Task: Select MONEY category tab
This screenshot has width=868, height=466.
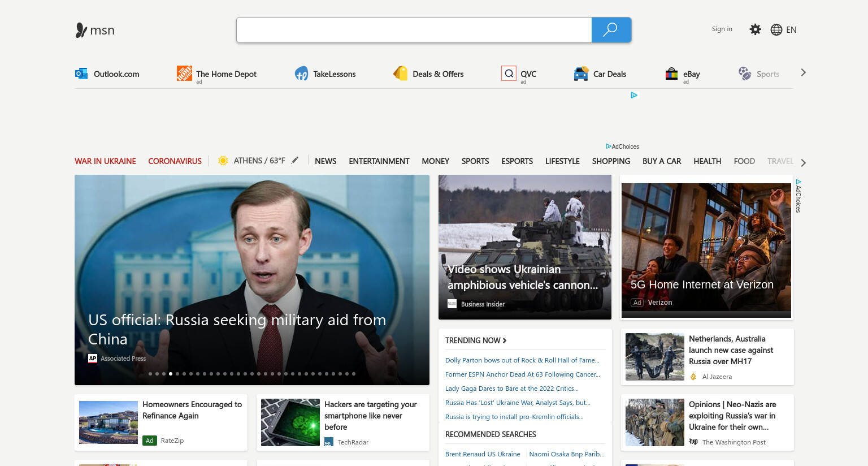Action: click(436, 161)
